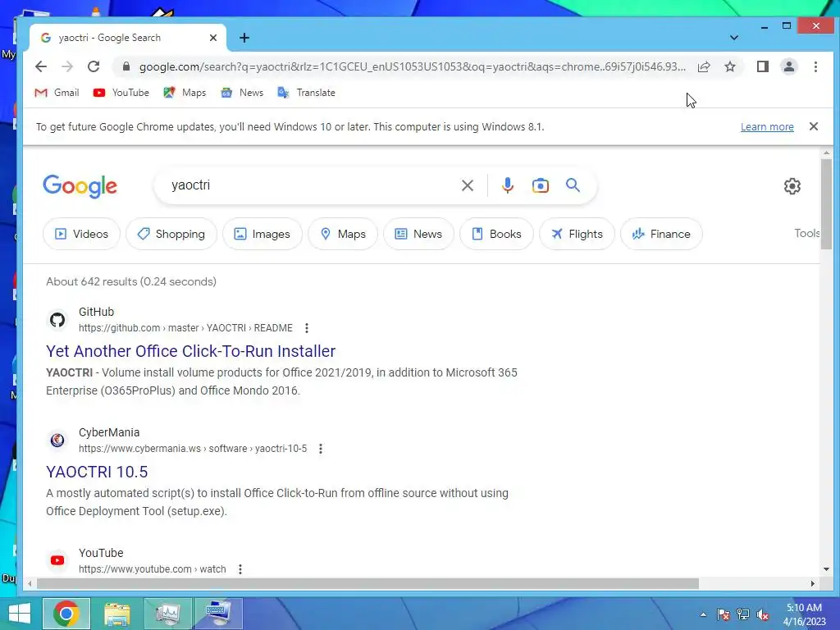Open the system monitor taskbar app
The height and width of the screenshot is (630, 840).
tap(167, 614)
